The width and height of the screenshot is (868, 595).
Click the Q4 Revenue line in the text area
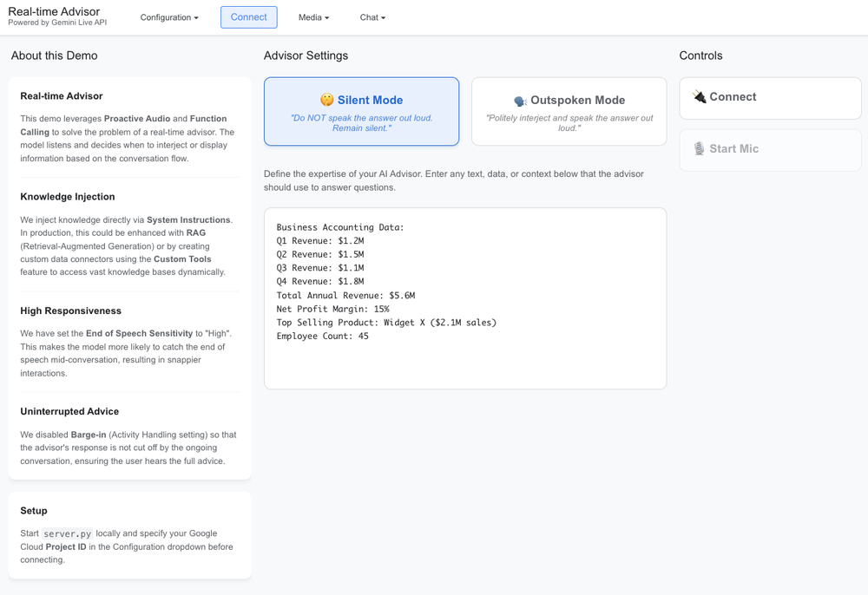[x=320, y=282]
